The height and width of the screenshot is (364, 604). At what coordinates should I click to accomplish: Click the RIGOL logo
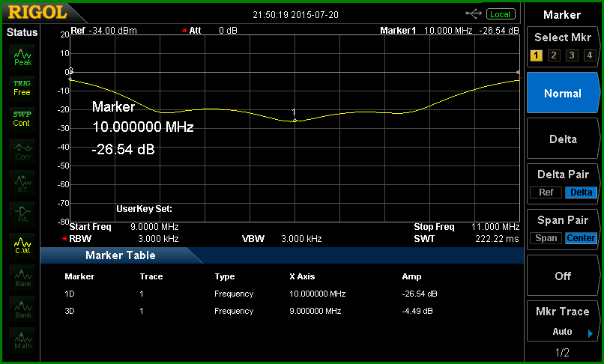(37, 13)
